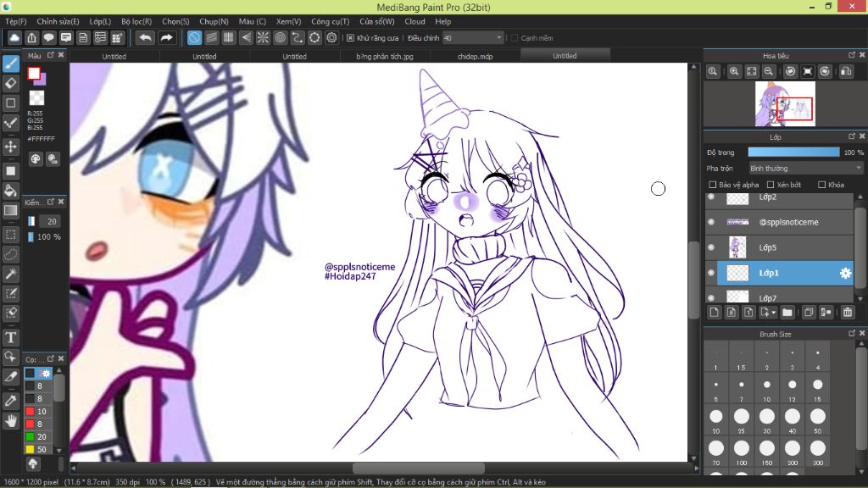
Task: Open the Tệp(F) menu
Action: (15, 21)
